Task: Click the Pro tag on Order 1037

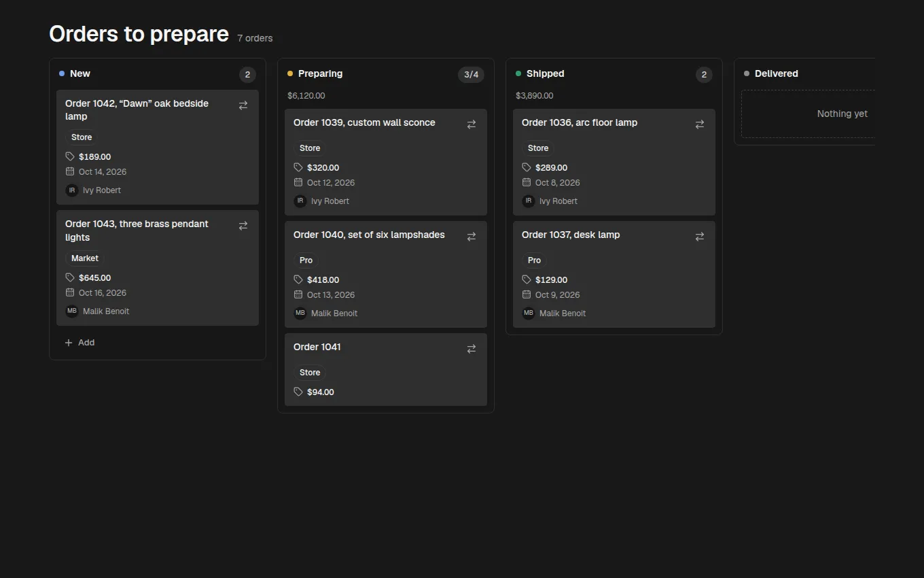Action: pyautogui.click(x=535, y=260)
